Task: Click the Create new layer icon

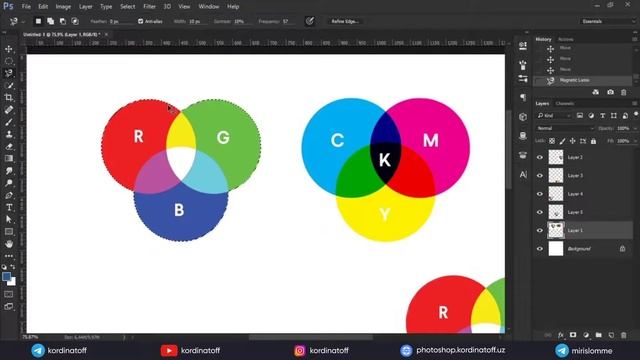Action: tap(611, 335)
